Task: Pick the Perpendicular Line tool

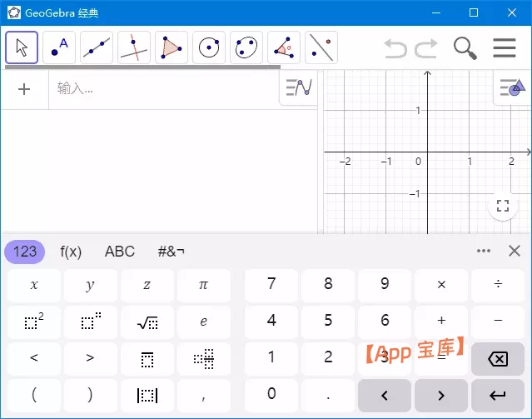Action: point(134,47)
